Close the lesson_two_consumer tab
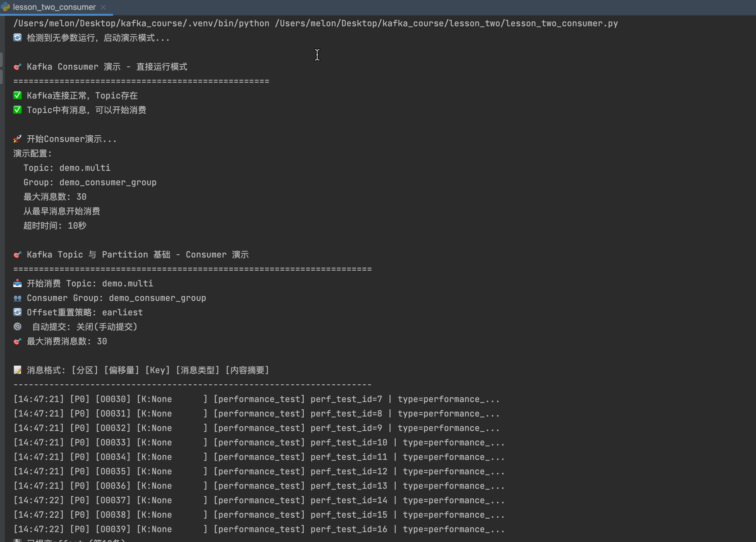This screenshot has width=756, height=542. 103,7
